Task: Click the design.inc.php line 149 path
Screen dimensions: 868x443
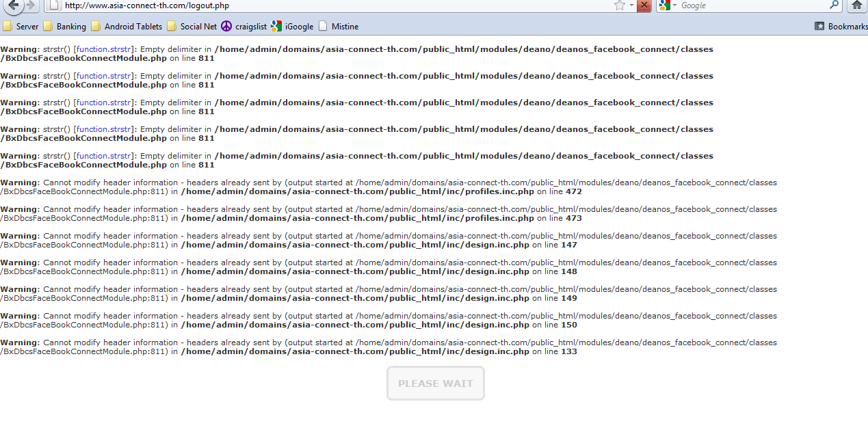Action: pos(355,298)
